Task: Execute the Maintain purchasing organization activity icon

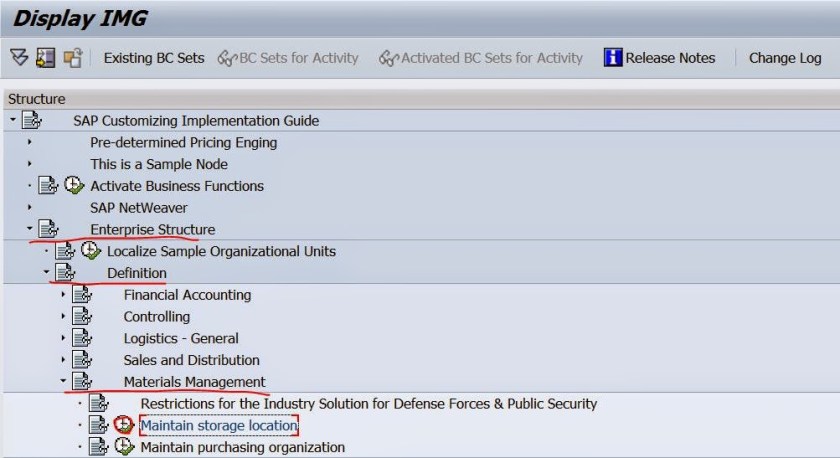Action: tap(124, 447)
